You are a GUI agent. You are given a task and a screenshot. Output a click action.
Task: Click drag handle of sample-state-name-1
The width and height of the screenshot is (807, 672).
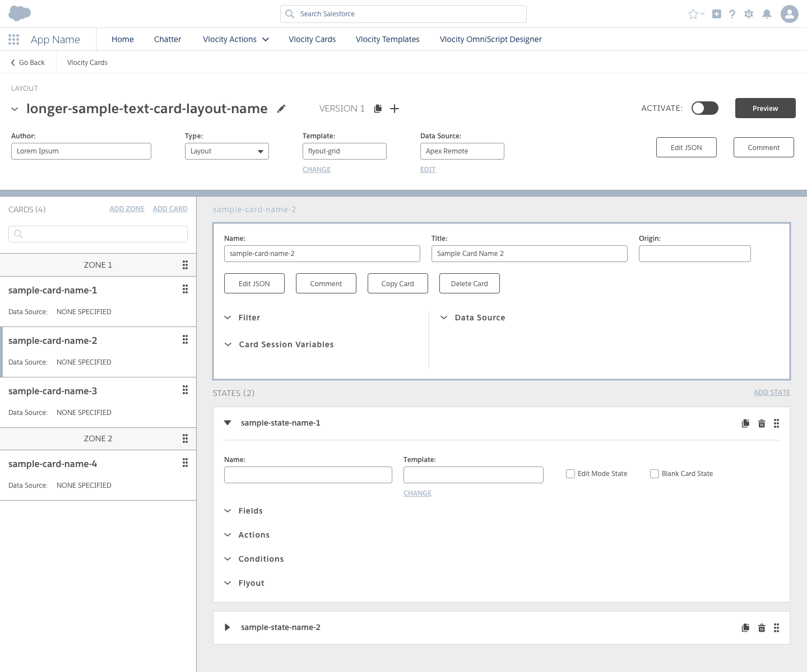(x=776, y=423)
